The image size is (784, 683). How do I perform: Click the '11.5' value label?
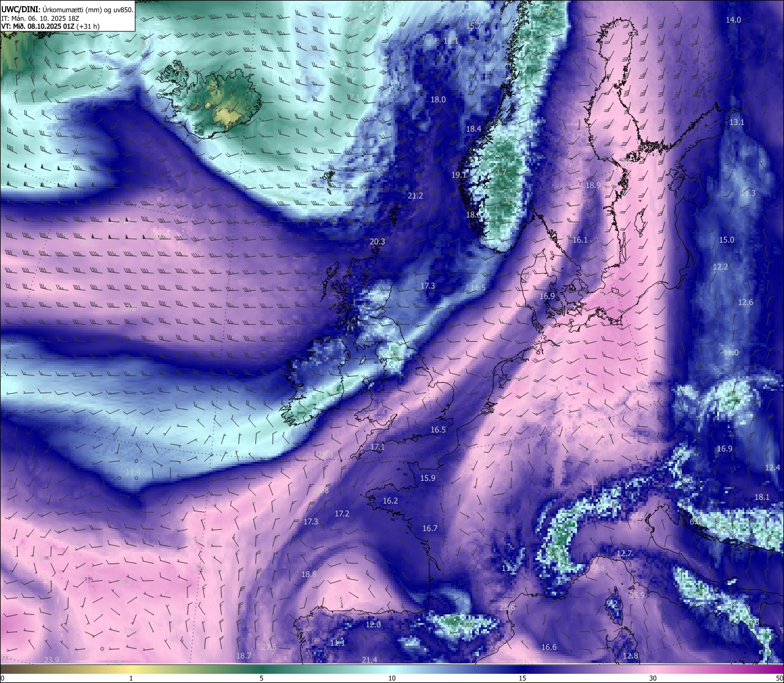point(478,288)
